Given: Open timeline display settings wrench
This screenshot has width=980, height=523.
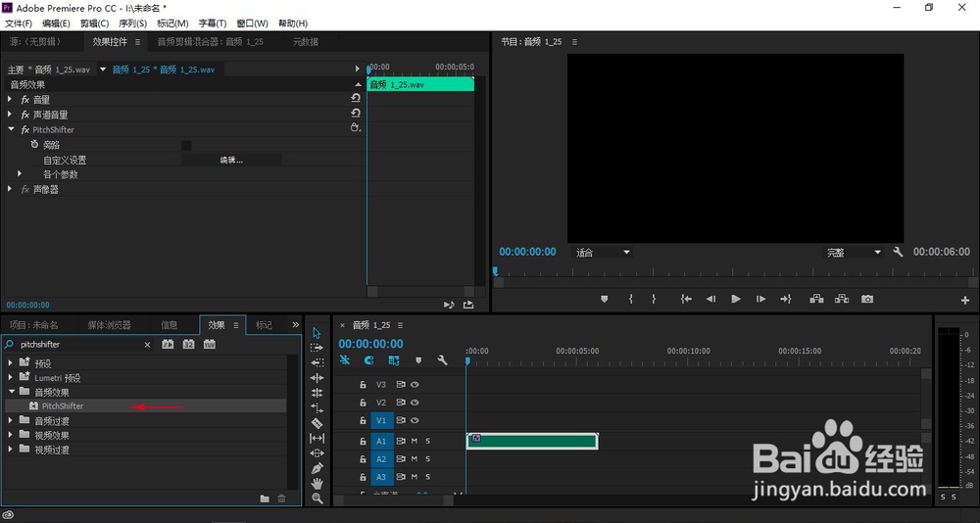Looking at the screenshot, I should 443,359.
